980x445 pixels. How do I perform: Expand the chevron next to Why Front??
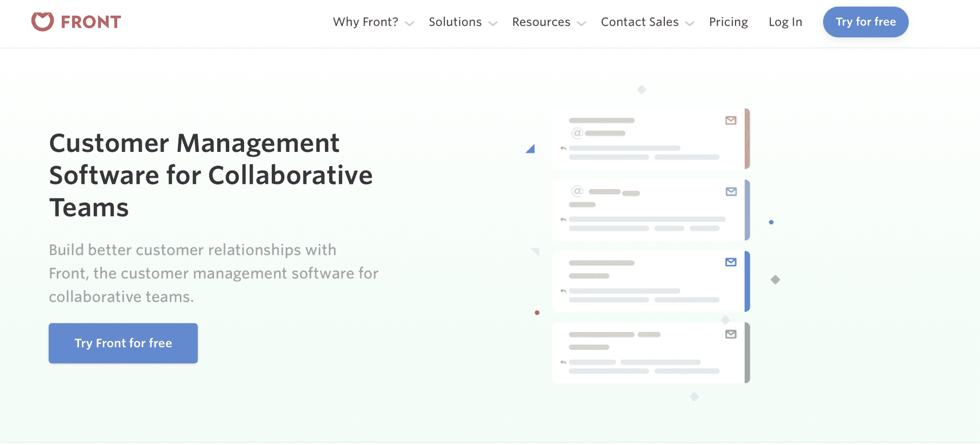(x=410, y=23)
